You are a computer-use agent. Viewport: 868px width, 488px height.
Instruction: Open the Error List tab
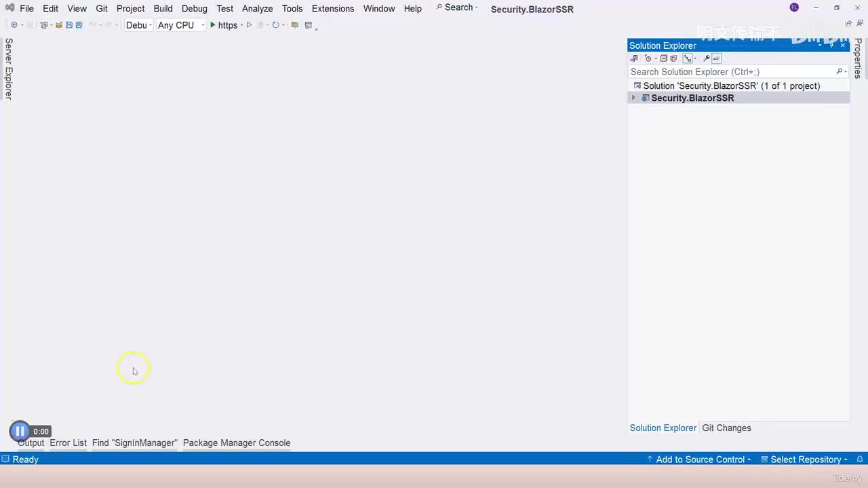click(x=68, y=443)
